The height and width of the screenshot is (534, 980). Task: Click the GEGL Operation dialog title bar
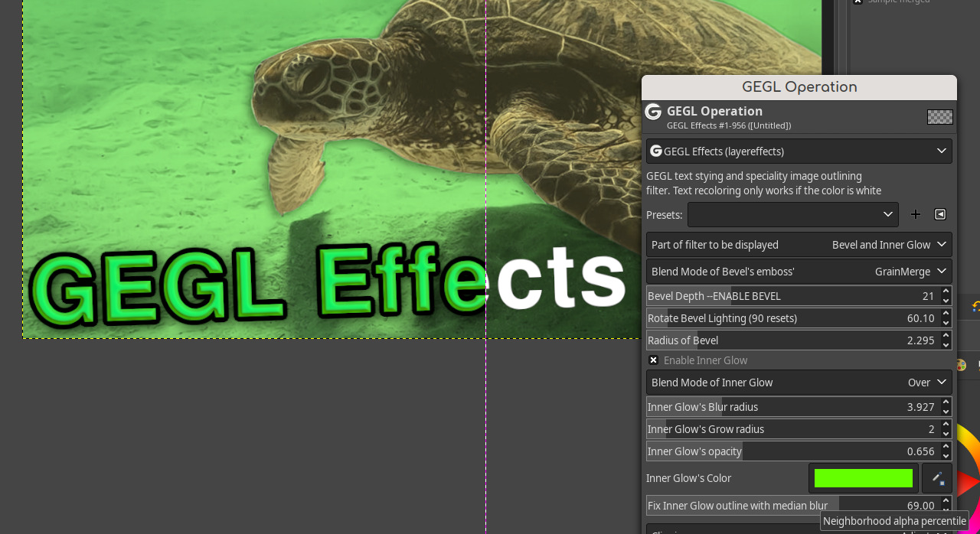coord(799,87)
